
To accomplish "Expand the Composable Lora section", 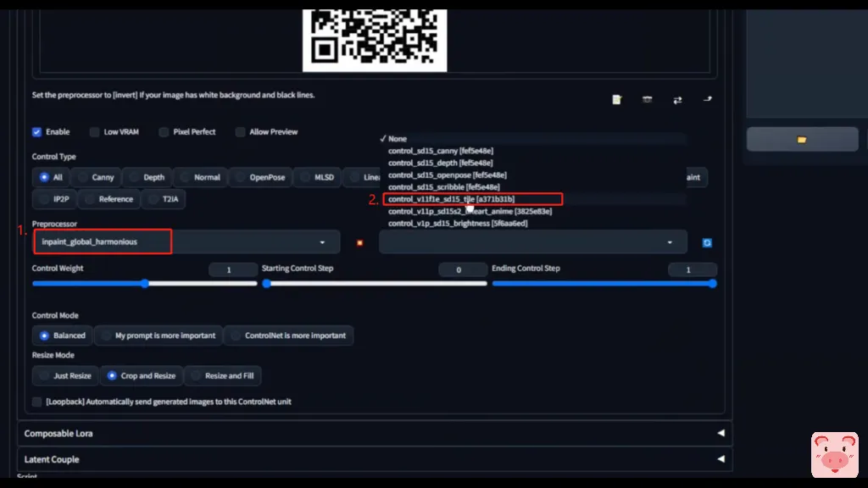I will point(375,433).
